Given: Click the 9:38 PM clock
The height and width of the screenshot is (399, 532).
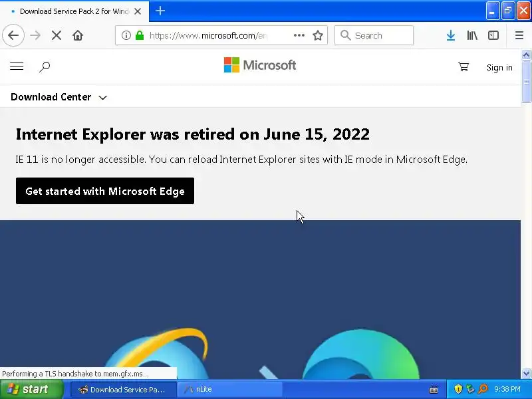Looking at the screenshot, I should (507, 389).
